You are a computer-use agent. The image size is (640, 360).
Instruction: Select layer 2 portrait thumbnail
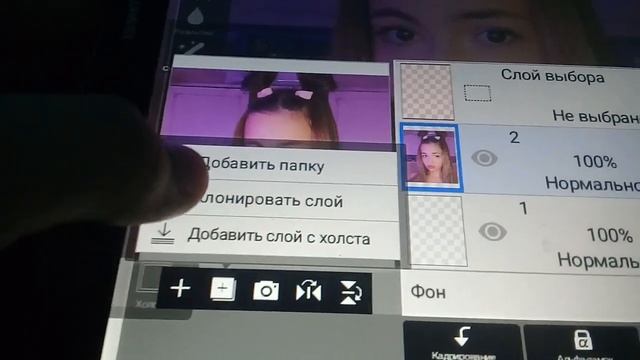click(431, 157)
